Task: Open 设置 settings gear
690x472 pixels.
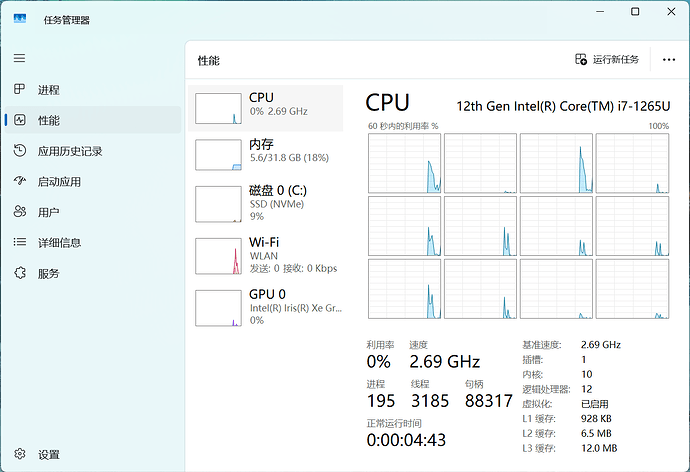Action: pos(19,454)
